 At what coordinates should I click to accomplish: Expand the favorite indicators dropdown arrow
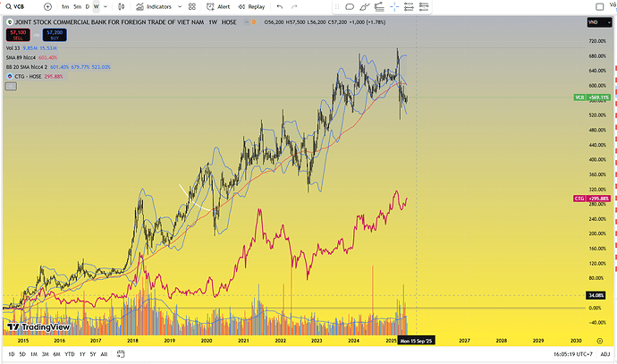180,6
